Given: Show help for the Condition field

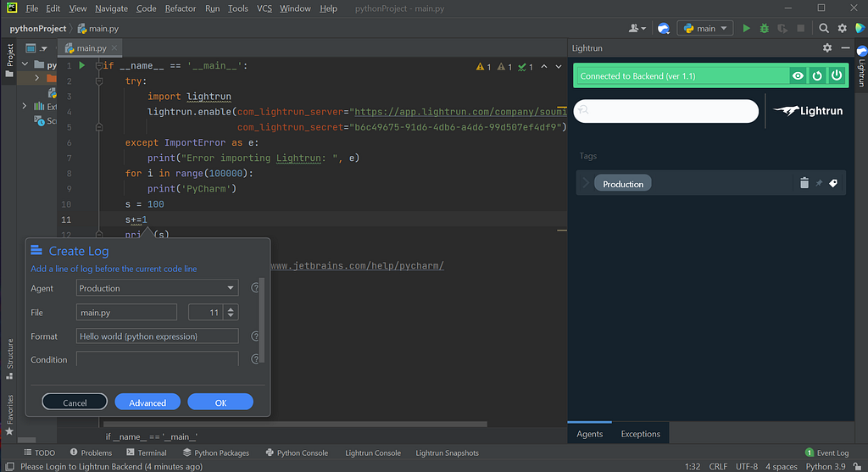Looking at the screenshot, I should click(255, 359).
